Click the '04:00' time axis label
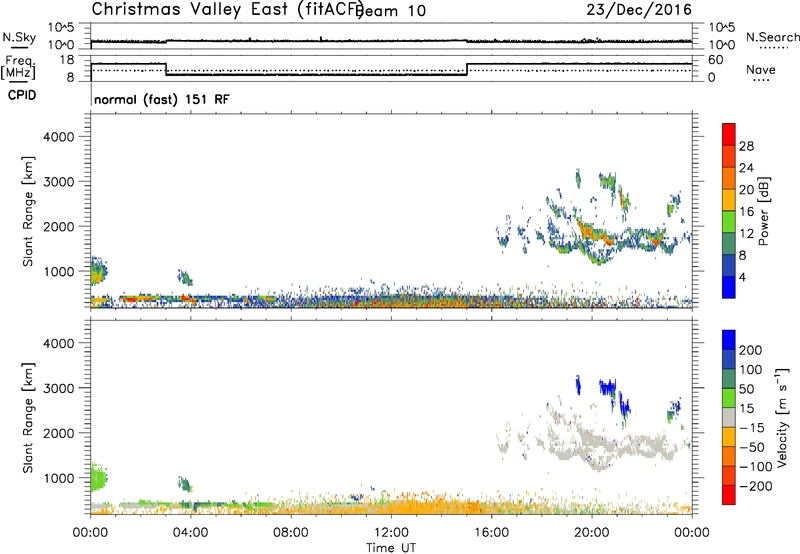Viewport: 800px width, 554px height. pyautogui.click(x=190, y=533)
